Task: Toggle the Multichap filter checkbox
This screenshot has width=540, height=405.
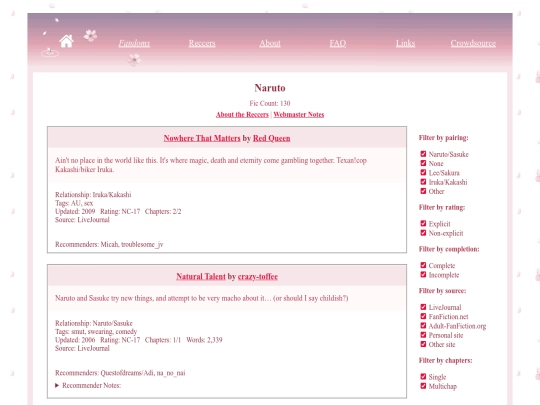Action: point(423,386)
